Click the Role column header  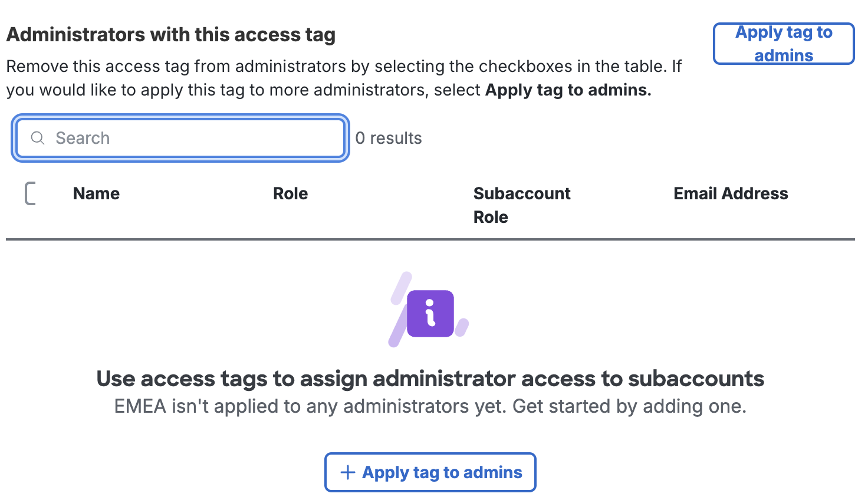(290, 193)
